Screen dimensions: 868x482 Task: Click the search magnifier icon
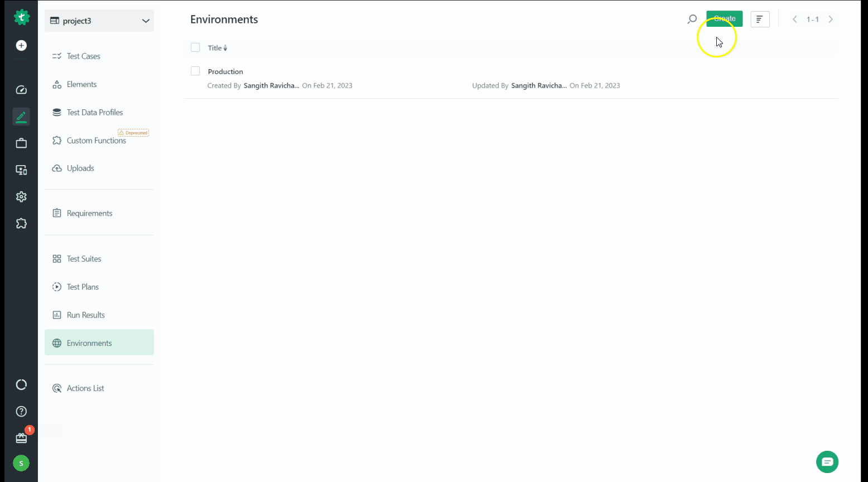(692, 20)
